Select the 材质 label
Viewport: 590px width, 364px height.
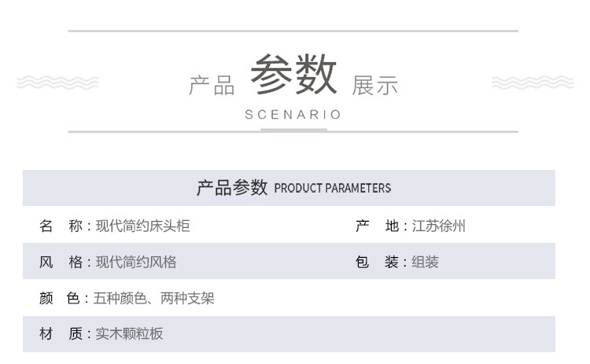(61, 333)
